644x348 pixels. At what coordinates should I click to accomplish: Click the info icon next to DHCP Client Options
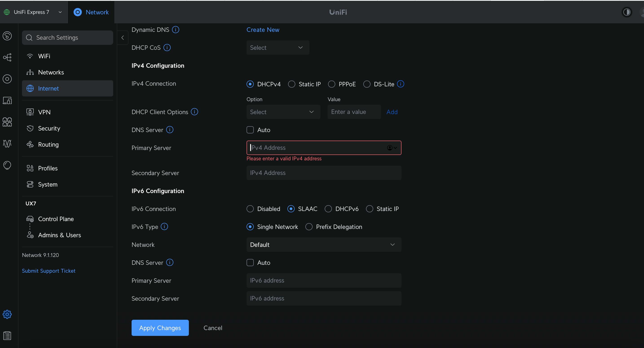click(194, 112)
